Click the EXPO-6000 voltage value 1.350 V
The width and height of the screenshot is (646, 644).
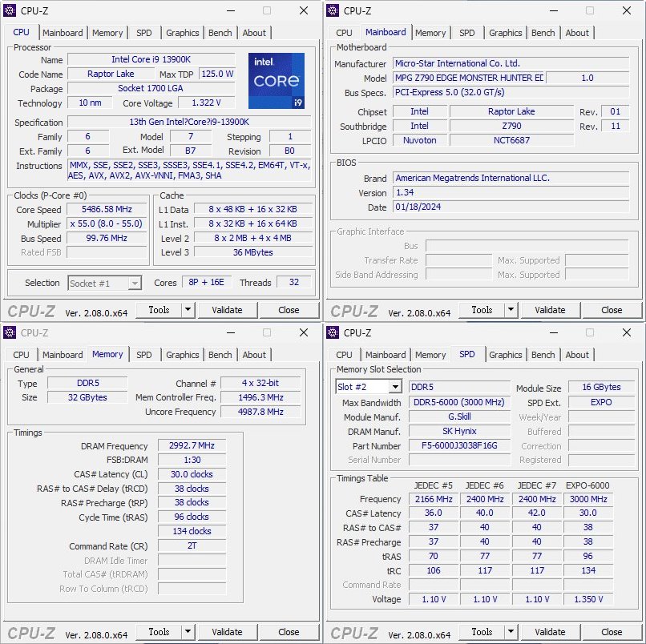point(588,599)
